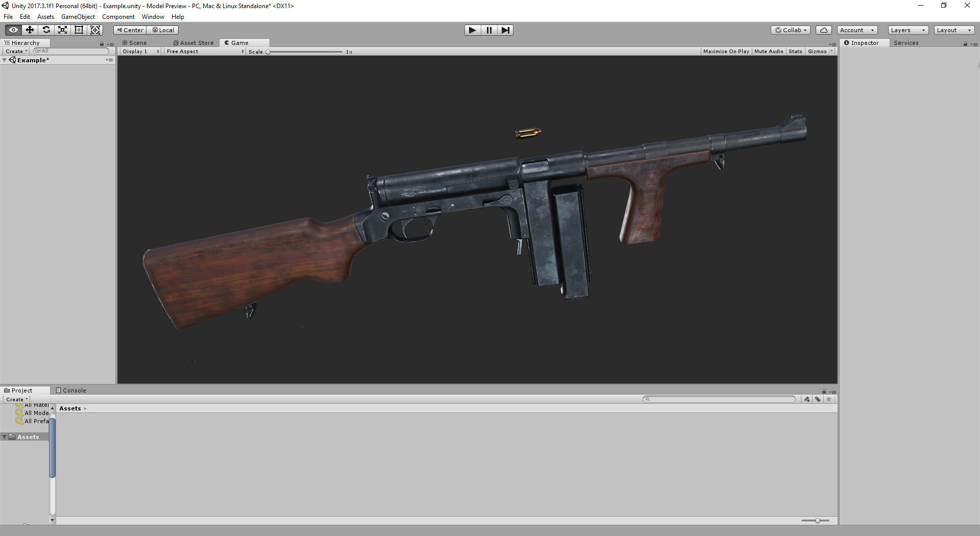
Task: Open the Edit menu
Action: coord(25,17)
